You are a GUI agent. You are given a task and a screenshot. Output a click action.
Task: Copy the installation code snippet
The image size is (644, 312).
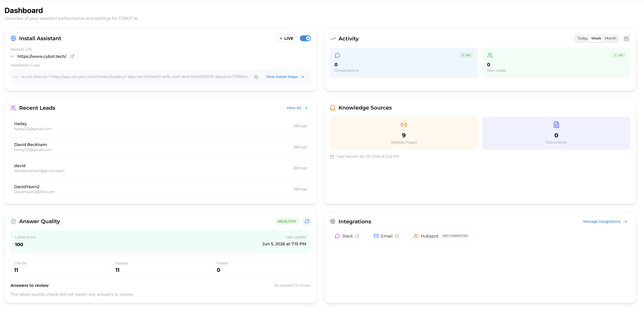click(256, 77)
